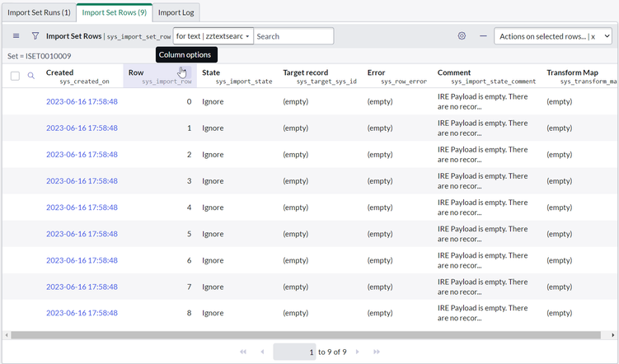
Task: Open the record created for row 5
Action: click(x=82, y=233)
